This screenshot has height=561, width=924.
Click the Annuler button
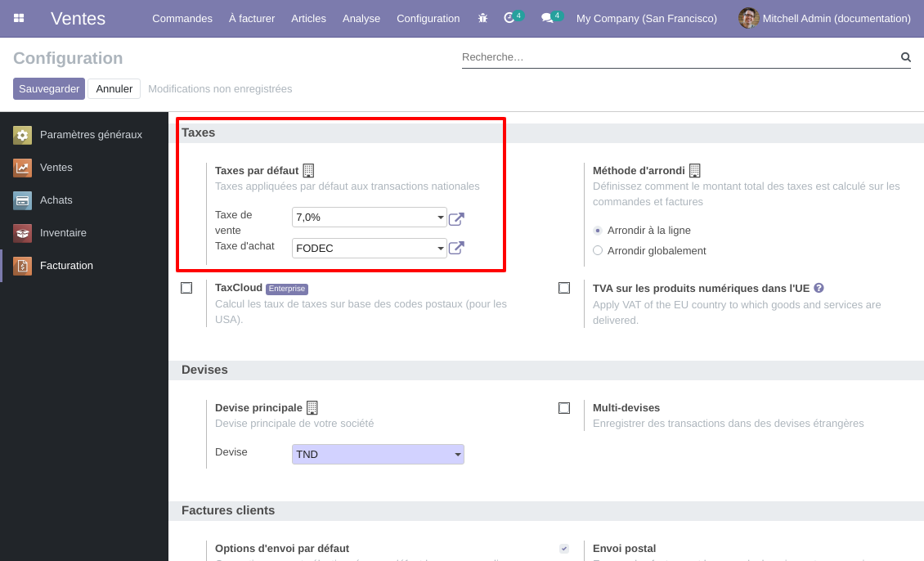114,89
